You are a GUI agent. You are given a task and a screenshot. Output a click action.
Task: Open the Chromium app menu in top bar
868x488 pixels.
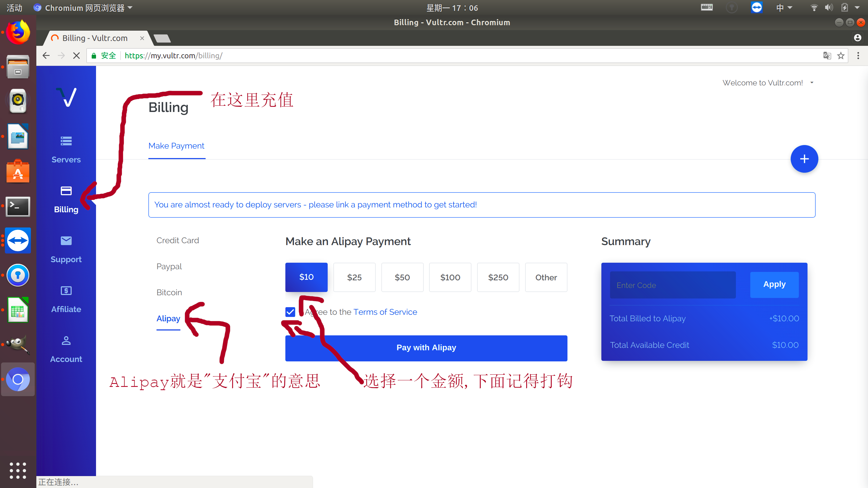pyautogui.click(x=83, y=8)
